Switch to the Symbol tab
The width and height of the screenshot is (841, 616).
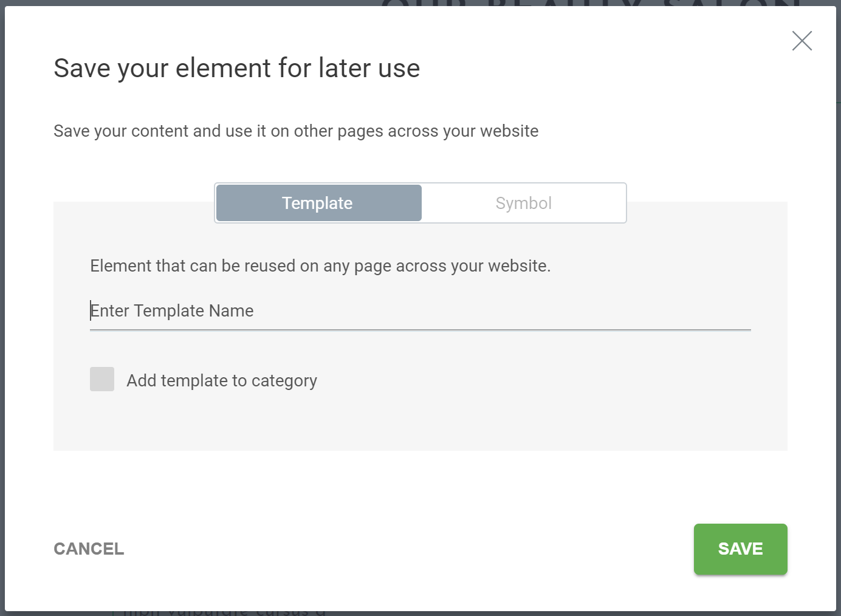(523, 203)
